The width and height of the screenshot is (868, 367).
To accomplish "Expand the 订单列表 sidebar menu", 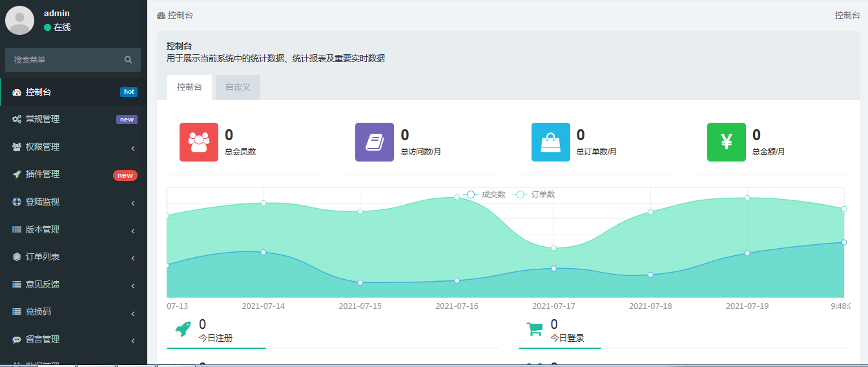I will [74, 257].
